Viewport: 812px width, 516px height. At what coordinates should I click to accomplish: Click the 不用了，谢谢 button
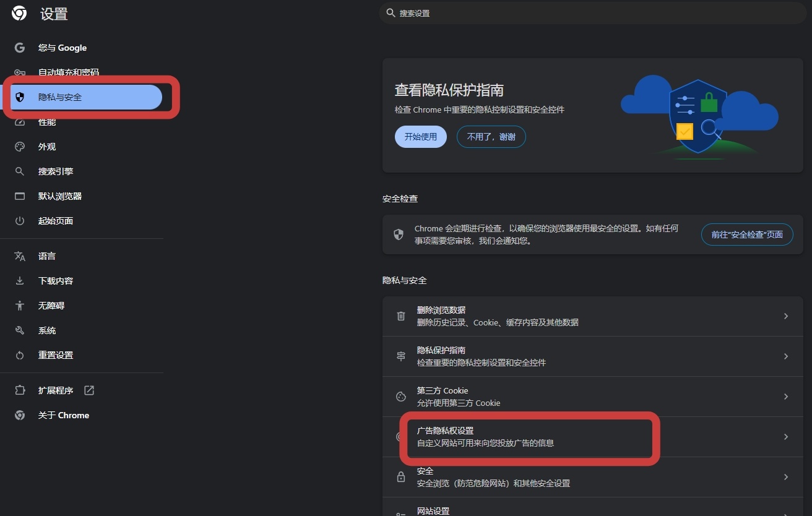(491, 137)
